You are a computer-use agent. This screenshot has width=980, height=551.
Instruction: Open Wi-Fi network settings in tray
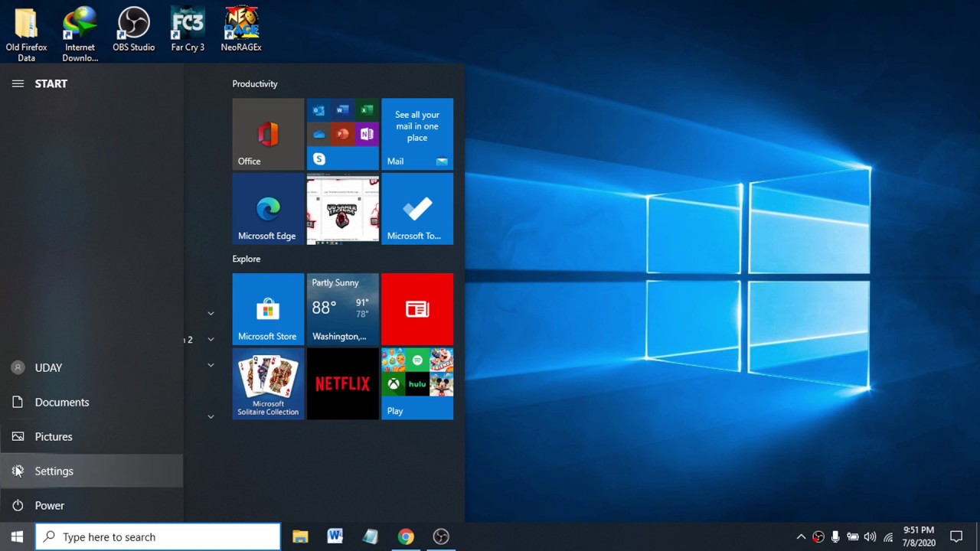[x=888, y=537]
